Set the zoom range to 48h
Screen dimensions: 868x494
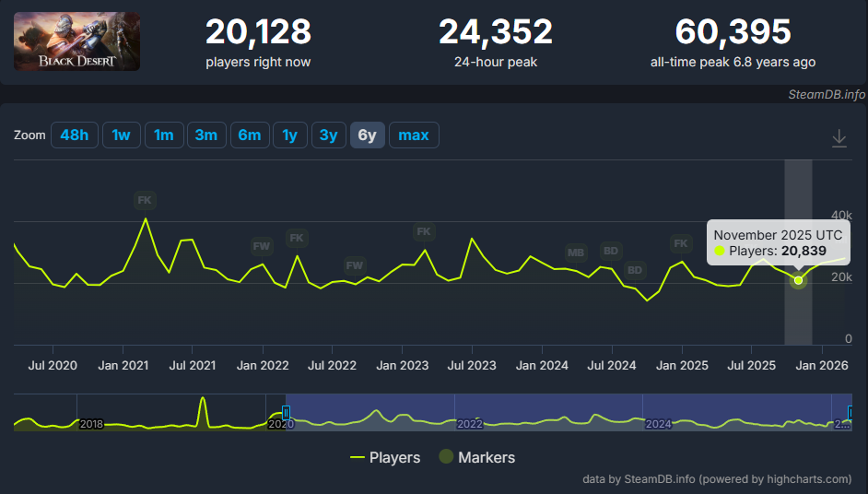click(75, 135)
